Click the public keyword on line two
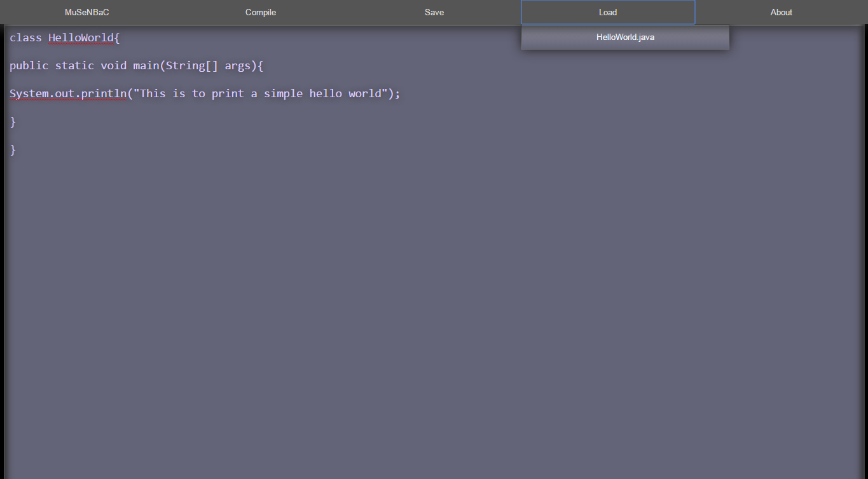The height and width of the screenshot is (479, 868). (x=29, y=65)
